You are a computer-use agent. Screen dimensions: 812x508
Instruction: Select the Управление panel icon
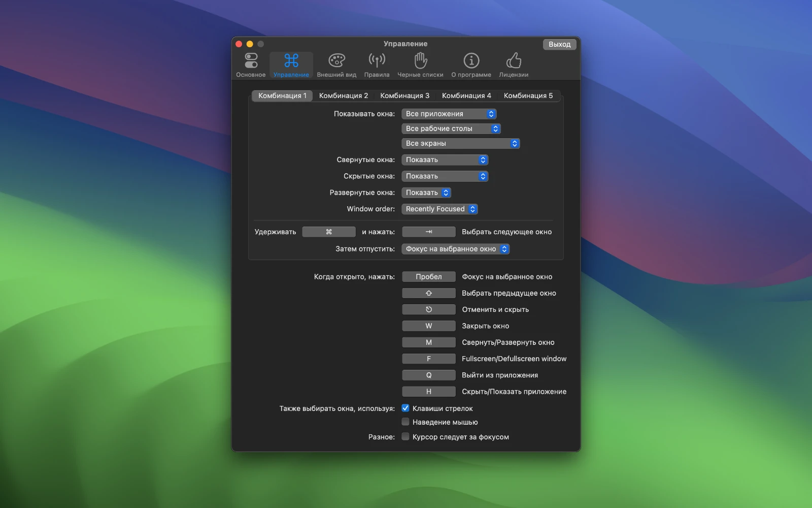coord(291,63)
